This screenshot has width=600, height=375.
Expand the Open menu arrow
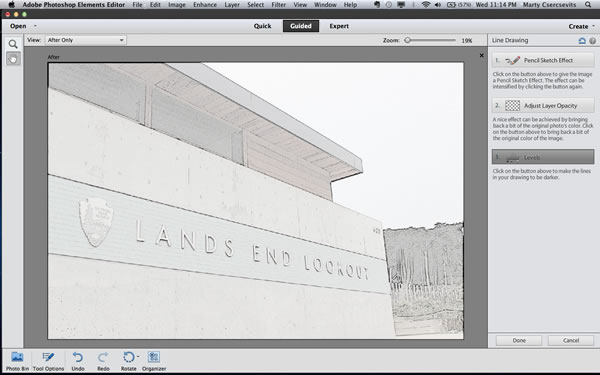35,26
